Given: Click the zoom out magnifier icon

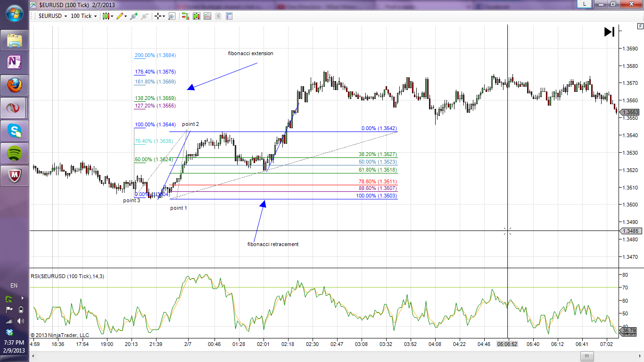Looking at the screenshot, I should click(145, 16).
